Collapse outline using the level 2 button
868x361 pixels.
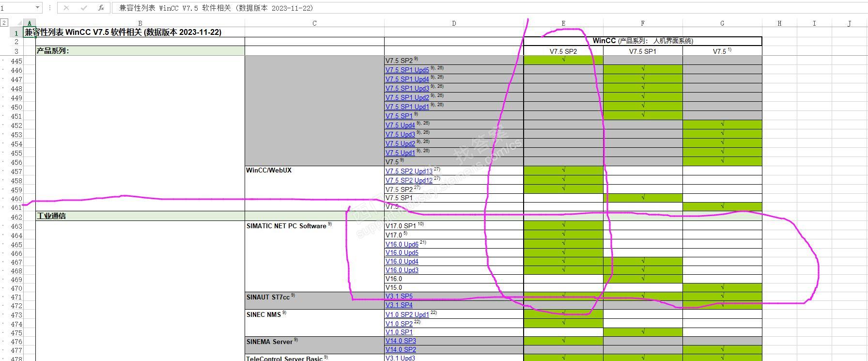tap(4, 22)
